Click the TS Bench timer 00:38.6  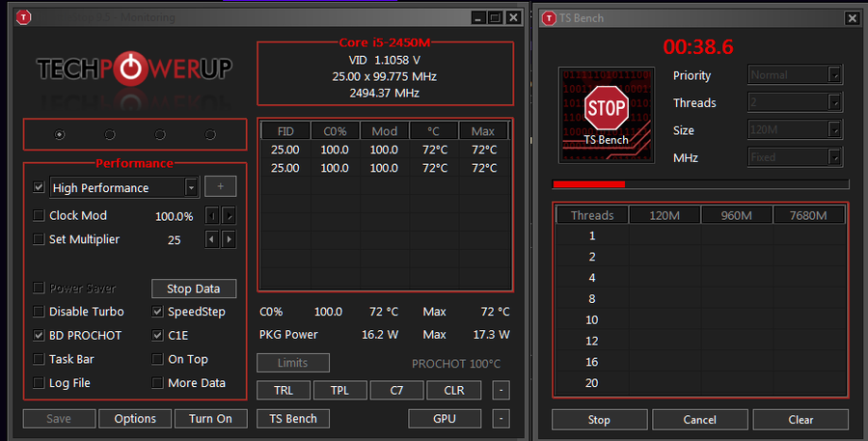tap(698, 46)
